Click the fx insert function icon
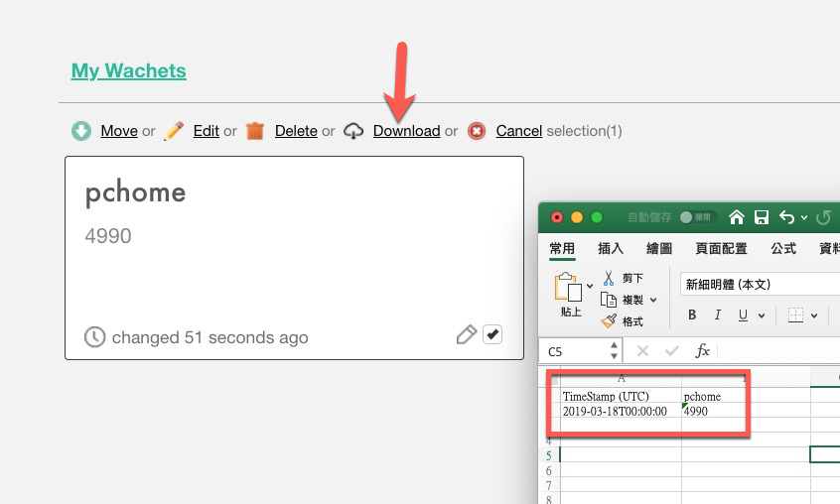 click(702, 351)
